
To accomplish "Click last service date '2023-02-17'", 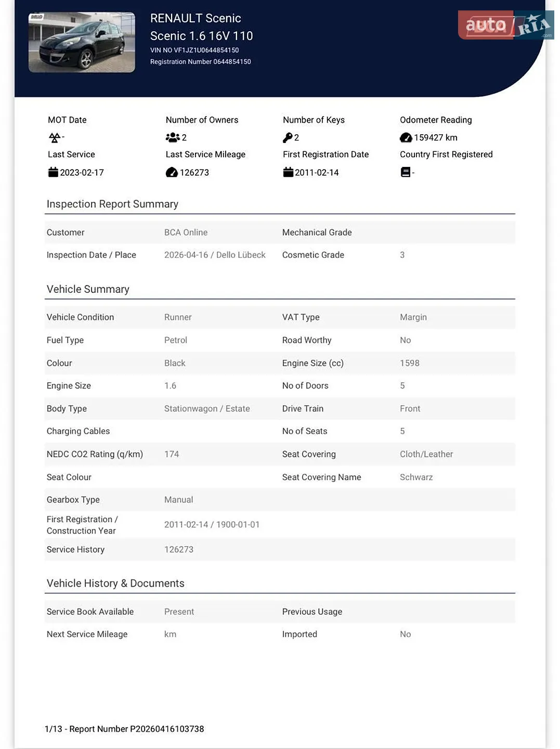I will [82, 173].
